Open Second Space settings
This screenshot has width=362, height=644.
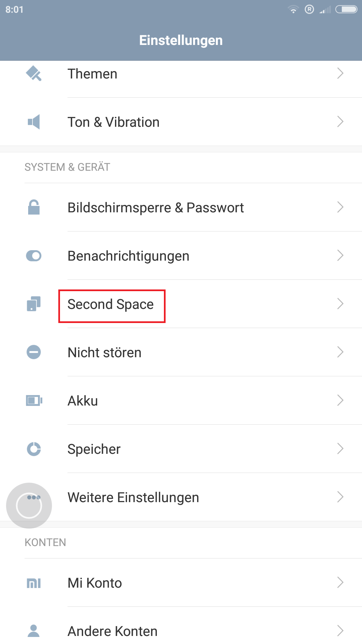point(181,304)
